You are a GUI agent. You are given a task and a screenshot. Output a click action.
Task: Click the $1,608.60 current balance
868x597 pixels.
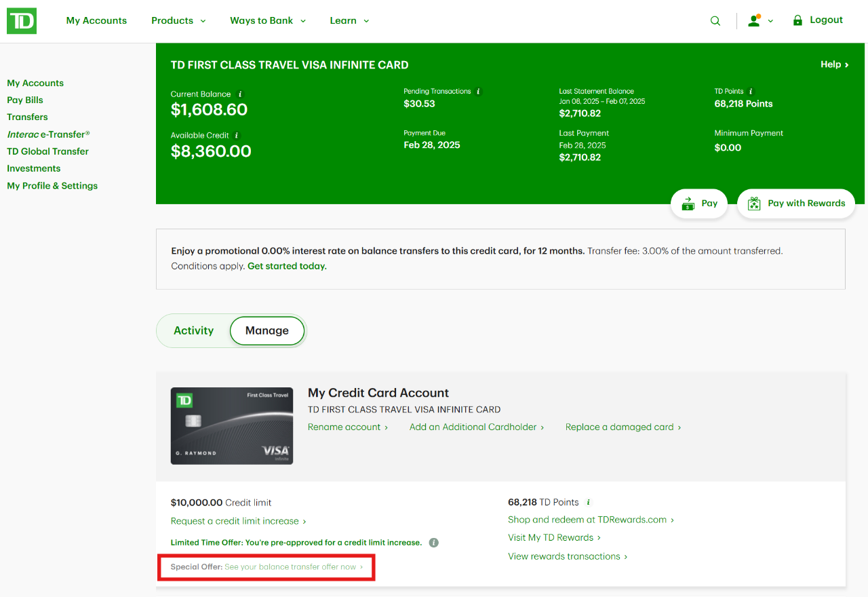(209, 110)
